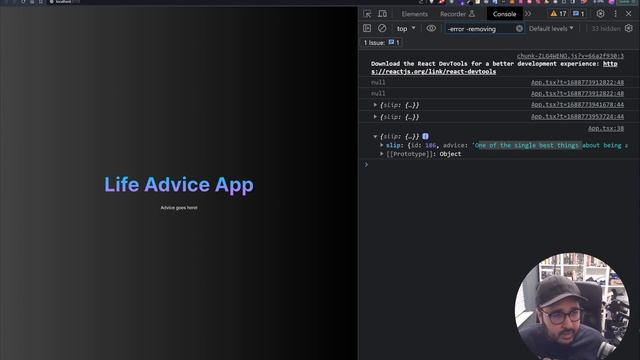
Task: Open source link of the second null log
Action: (577, 93)
